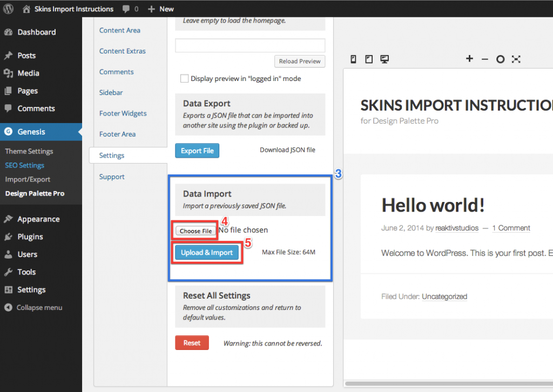The width and height of the screenshot is (553, 392).
Task: Click the Tools wrench icon
Action: [x=9, y=272]
